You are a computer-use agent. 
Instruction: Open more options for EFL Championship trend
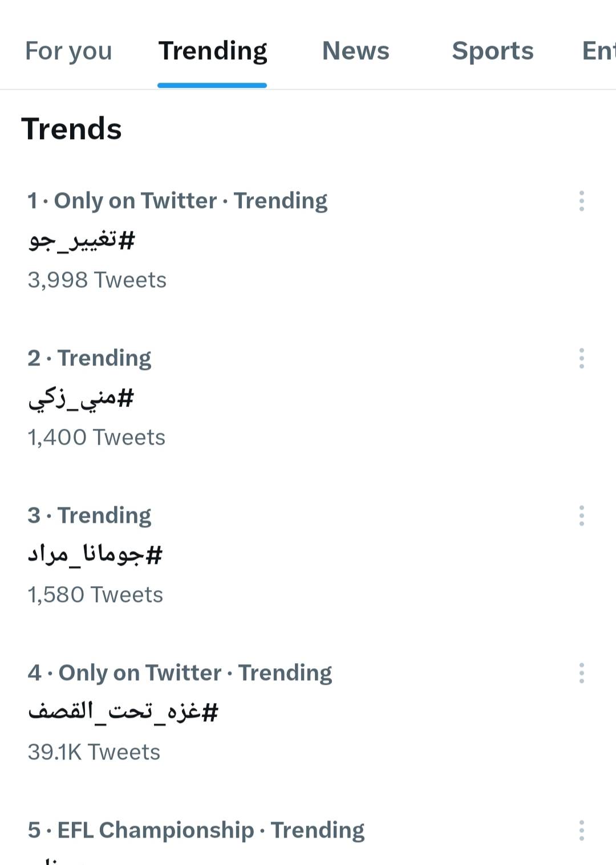coord(581,831)
